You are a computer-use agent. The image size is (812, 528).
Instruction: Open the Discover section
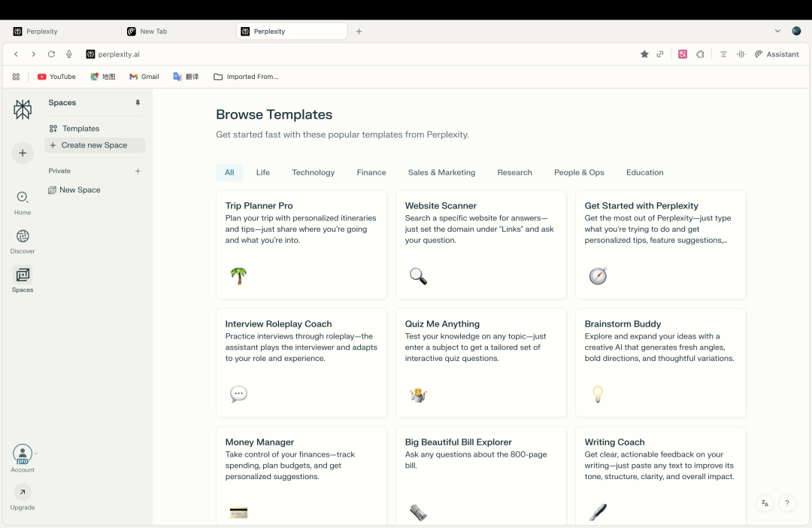pos(23,241)
